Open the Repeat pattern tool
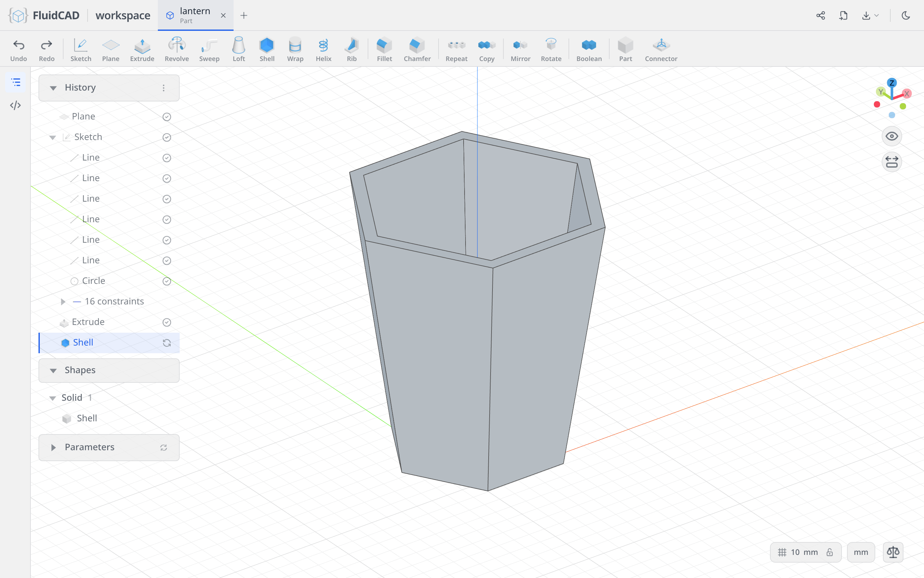Screen dimensions: 924x578 click(456, 49)
